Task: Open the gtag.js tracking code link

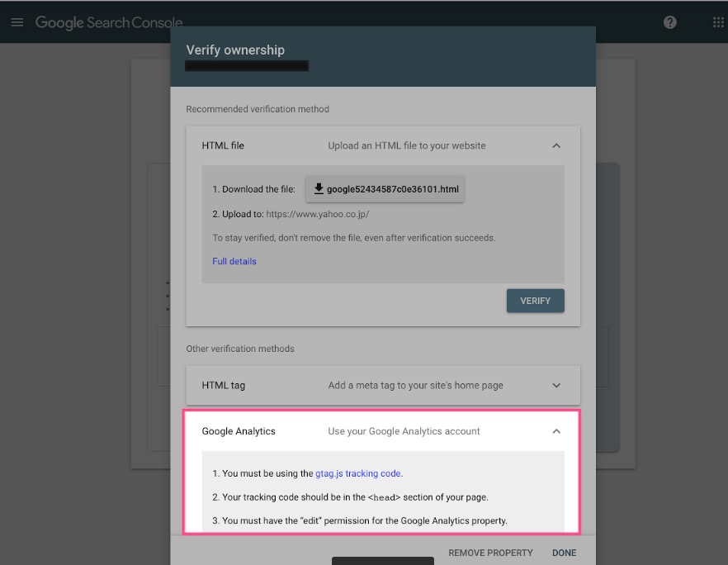Action: pyautogui.click(x=359, y=473)
